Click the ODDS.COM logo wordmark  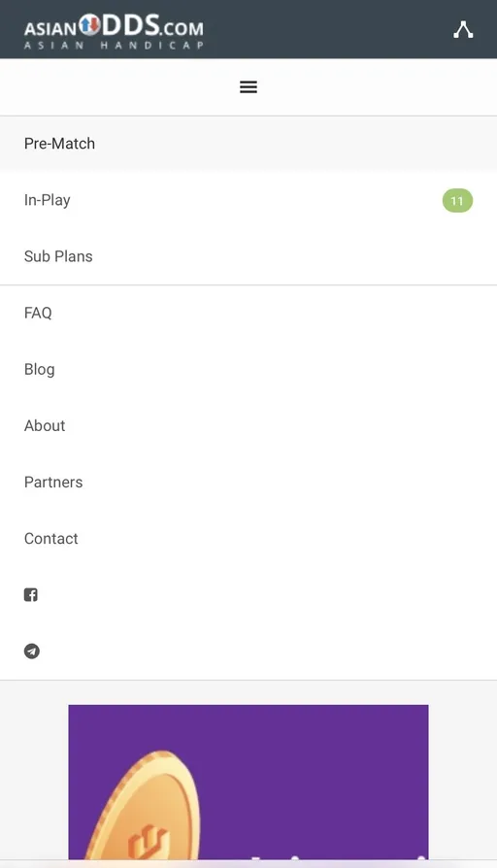pyautogui.click(x=152, y=25)
